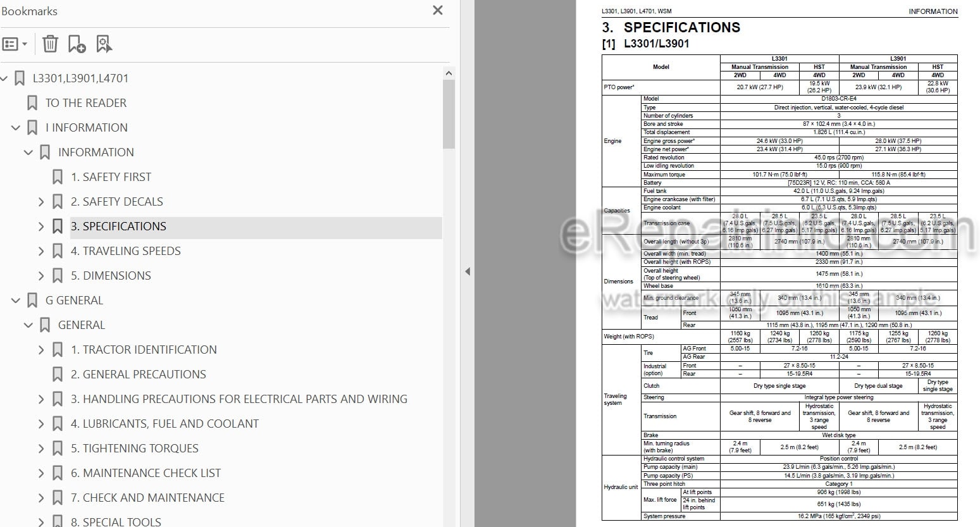Click the INFORMATION page header text
Screen dimensions: 980x527
point(933,11)
